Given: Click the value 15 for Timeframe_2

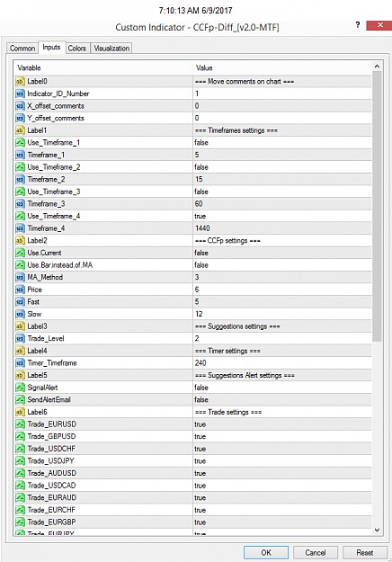Looking at the screenshot, I should (x=199, y=179).
